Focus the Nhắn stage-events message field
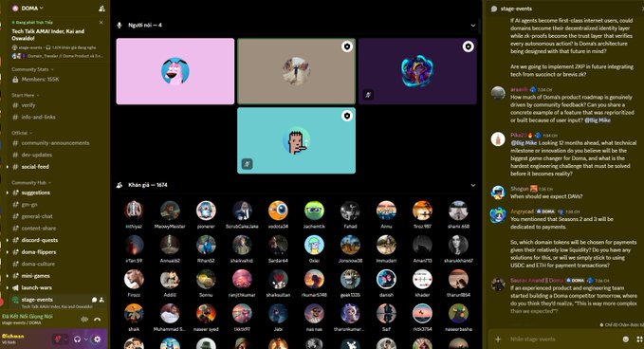Image resolution: width=644 pixels, height=349 pixels. [x=562, y=340]
